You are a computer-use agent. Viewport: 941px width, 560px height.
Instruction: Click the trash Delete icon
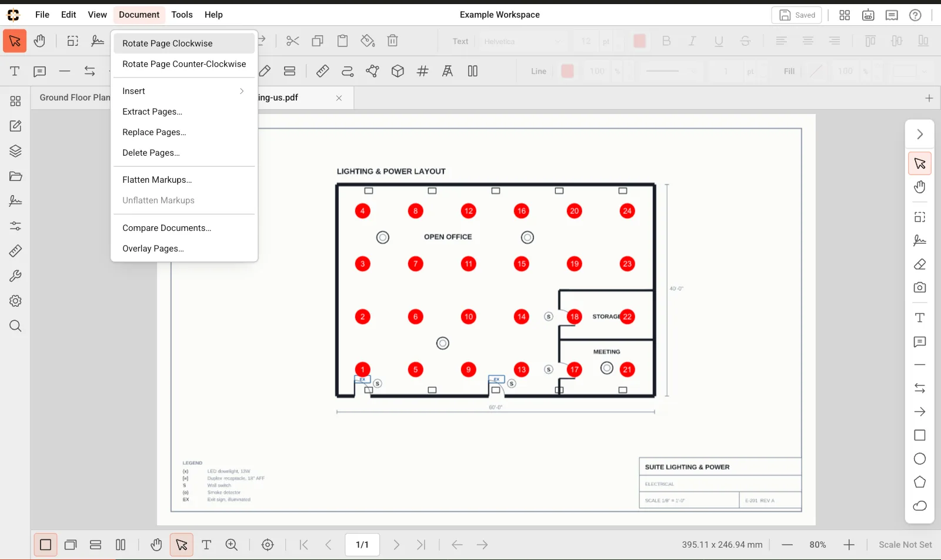(x=393, y=41)
